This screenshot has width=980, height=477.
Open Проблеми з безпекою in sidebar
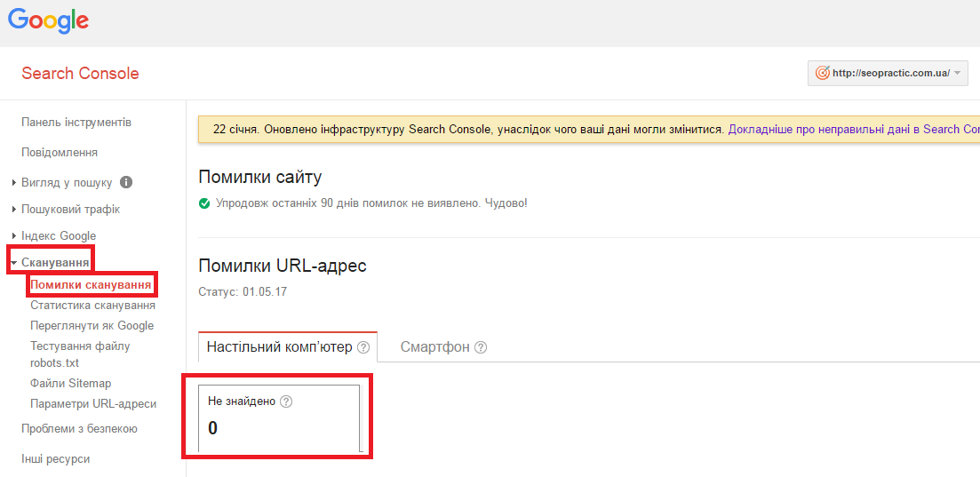tap(79, 429)
